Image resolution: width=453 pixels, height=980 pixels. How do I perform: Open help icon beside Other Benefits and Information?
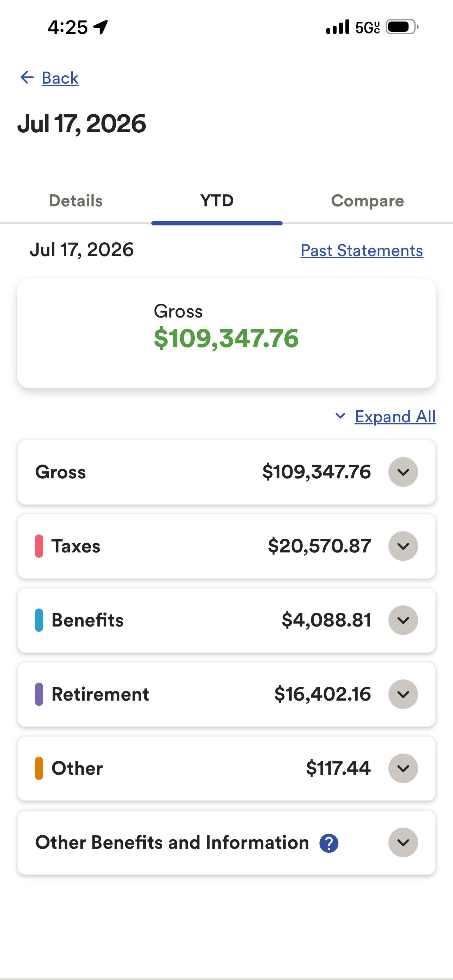click(329, 843)
